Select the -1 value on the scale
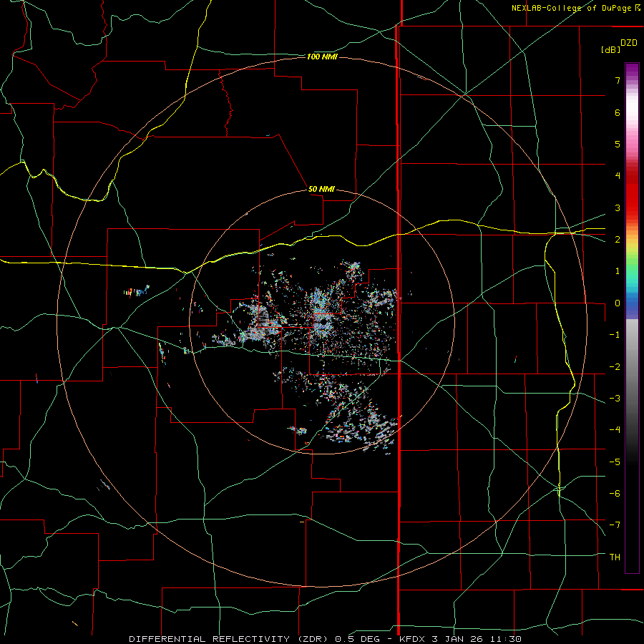Viewport: 644px width, 644px height. click(615, 335)
